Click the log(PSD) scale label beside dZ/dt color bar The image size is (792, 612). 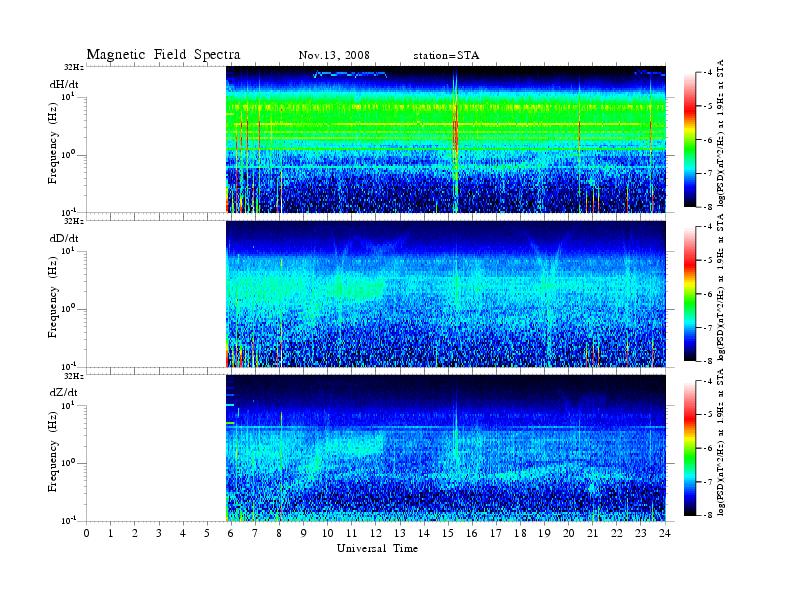click(x=721, y=442)
